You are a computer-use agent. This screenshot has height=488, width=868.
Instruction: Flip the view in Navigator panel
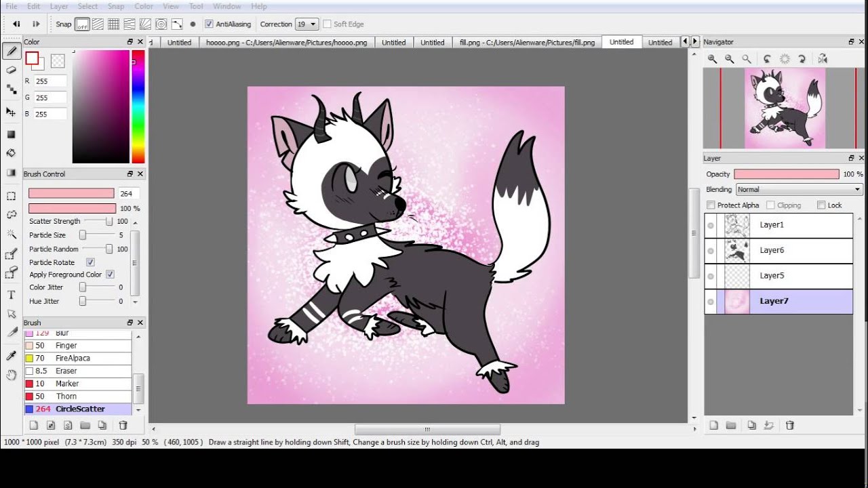pyautogui.click(x=823, y=59)
